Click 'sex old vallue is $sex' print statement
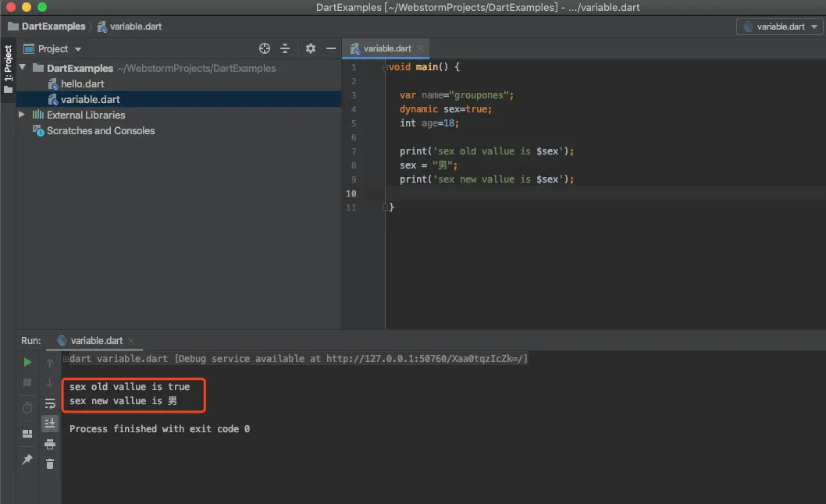Screen dimensions: 826x504 pyautogui.click(x=486, y=151)
